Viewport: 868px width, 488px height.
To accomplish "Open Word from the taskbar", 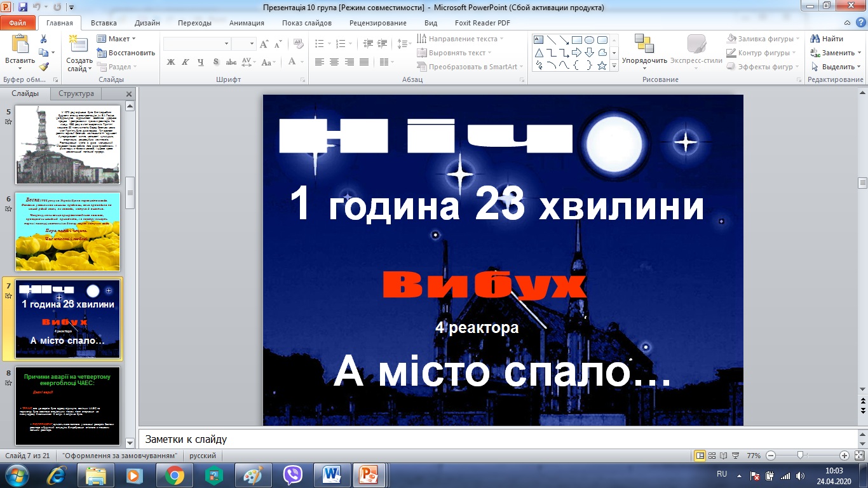I will 332,475.
